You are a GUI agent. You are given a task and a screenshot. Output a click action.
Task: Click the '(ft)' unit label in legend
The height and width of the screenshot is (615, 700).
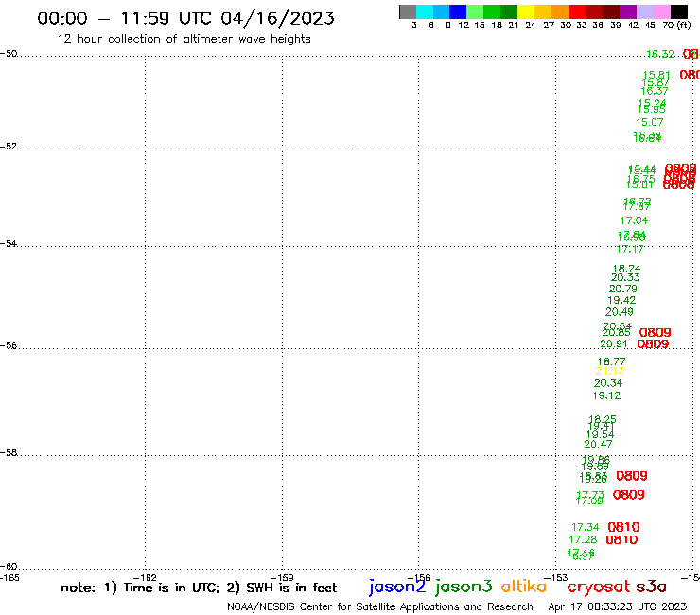click(x=684, y=26)
